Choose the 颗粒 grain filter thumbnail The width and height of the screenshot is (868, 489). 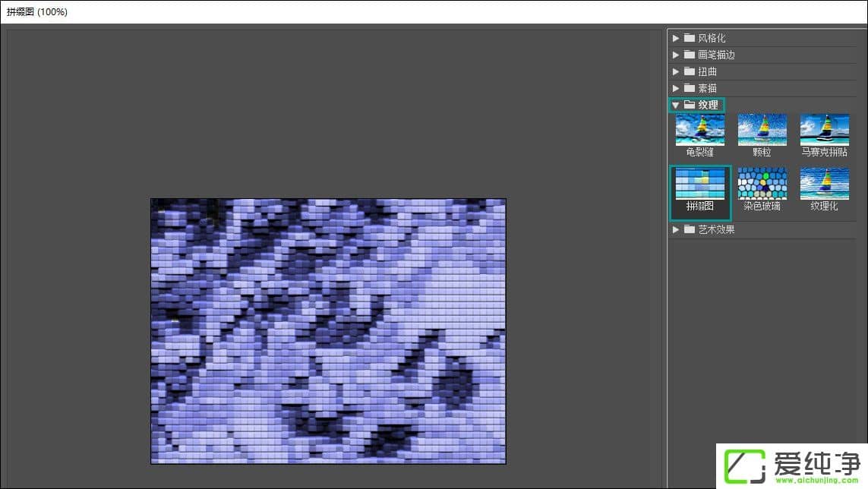[762, 130]
